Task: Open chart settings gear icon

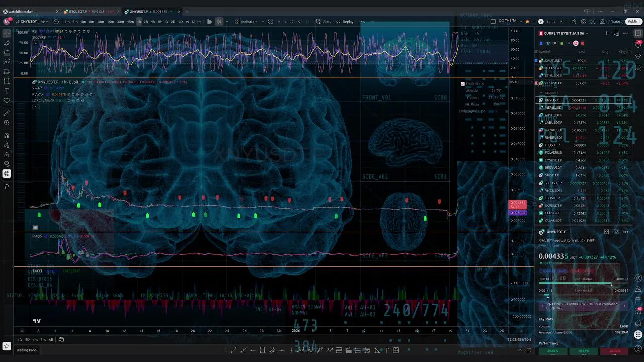Action: (x=584, y=22)
